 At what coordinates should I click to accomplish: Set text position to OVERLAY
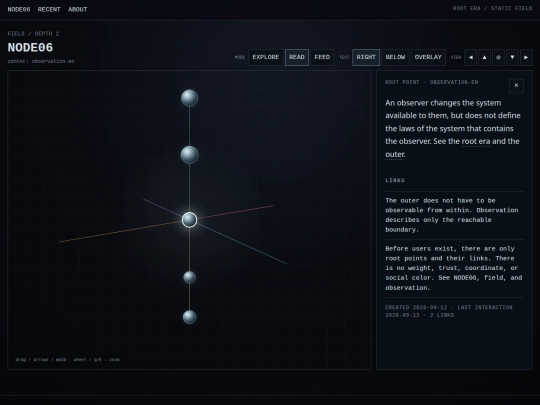coord(428,58)
